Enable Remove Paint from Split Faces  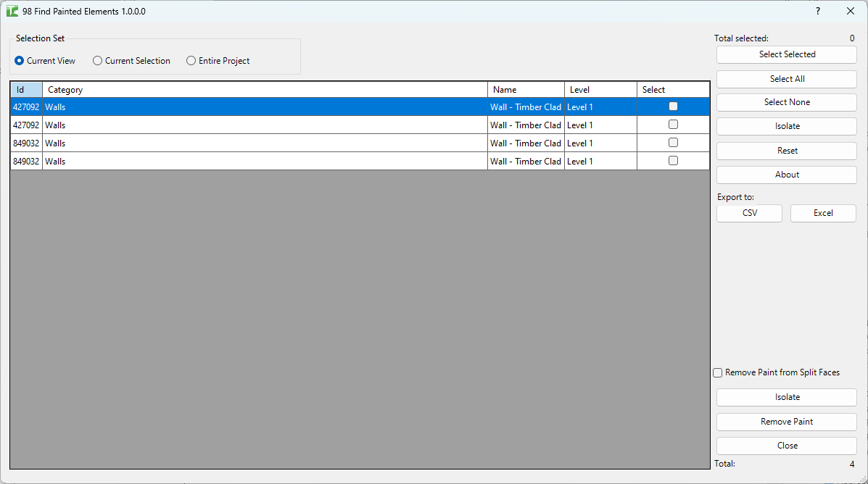click(x=717, y=372)
